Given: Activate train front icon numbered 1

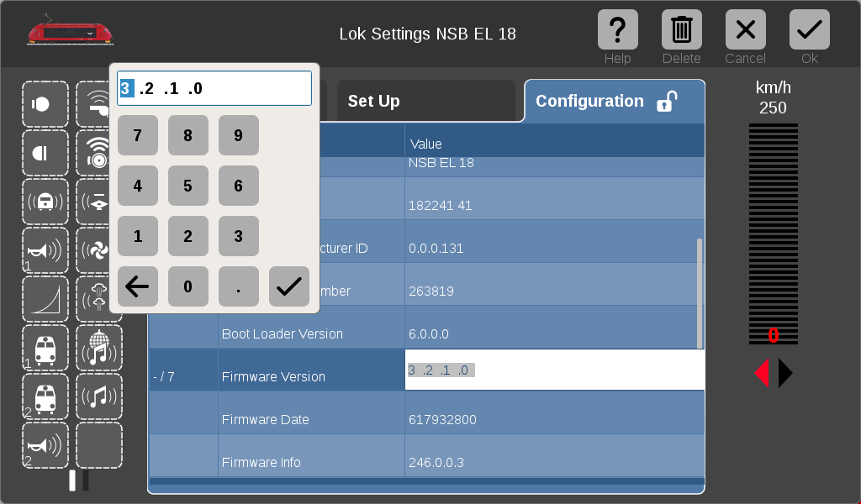Looking at the screenshot, I should point(45,349).
